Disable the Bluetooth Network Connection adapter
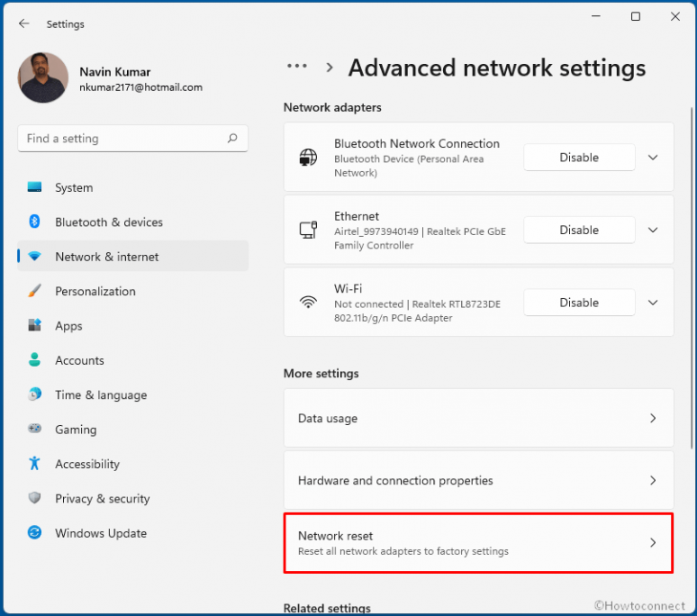Screen dimensions: 697x616 point(579,158)
